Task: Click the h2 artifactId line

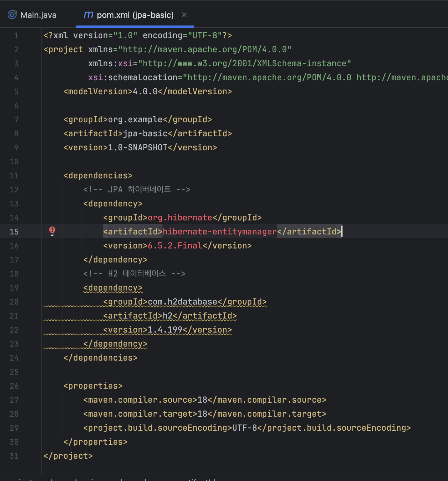Action: point(170,316)
